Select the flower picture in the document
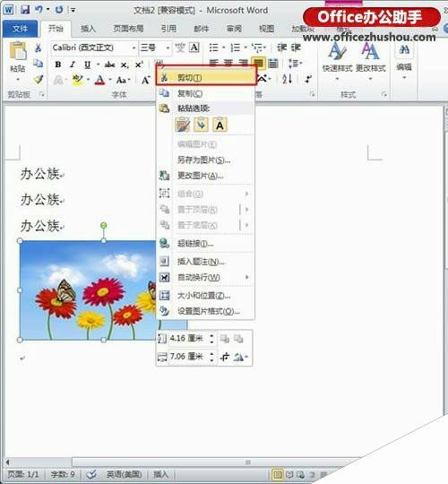Screen dimensions: 448x484 click(x=88, y=290)
